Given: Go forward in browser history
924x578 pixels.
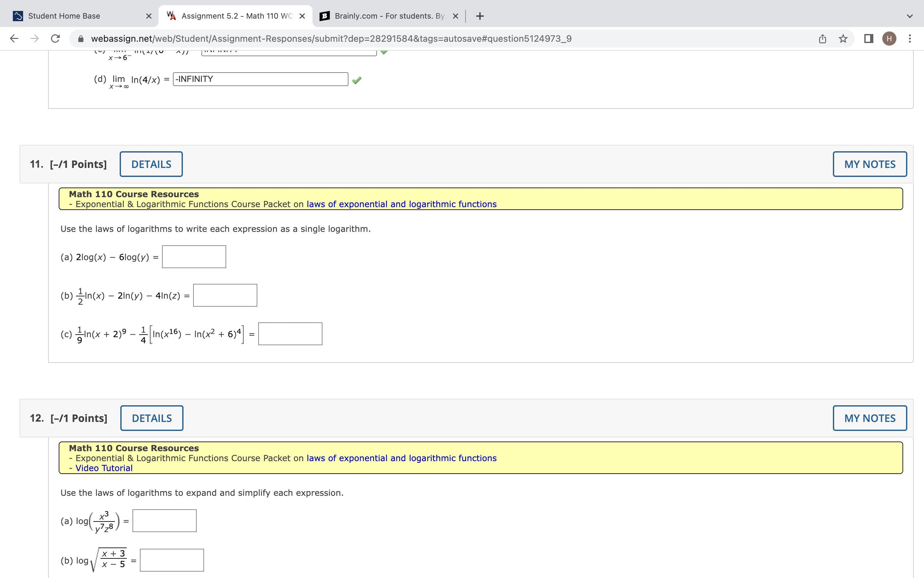Looking at the screenshot, I should (35, 39).
